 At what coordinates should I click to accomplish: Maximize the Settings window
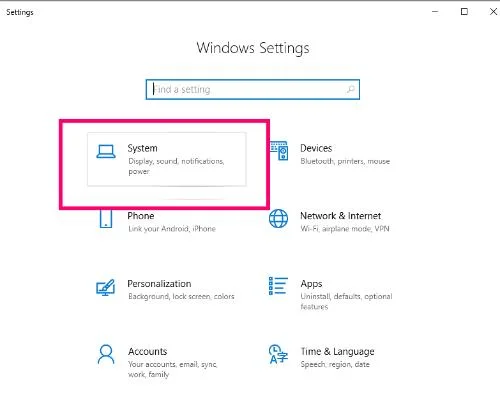464,12
